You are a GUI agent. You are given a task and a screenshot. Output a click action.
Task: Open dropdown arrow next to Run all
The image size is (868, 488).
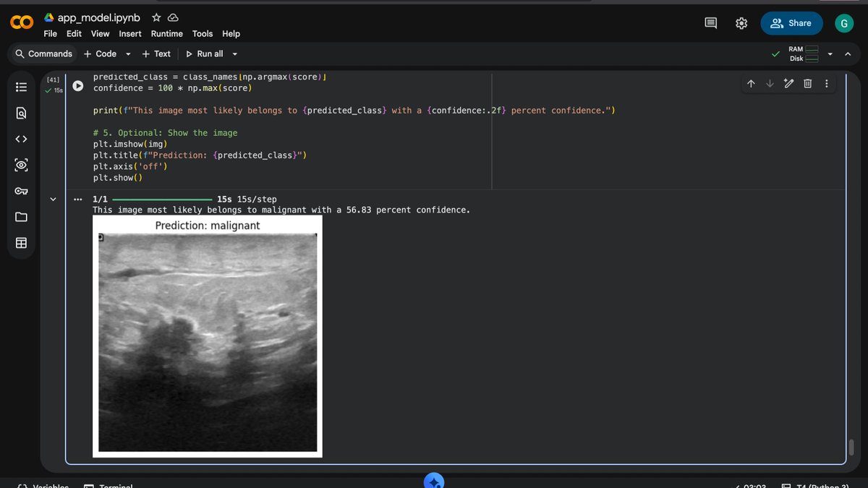click(x=234, y=54)
